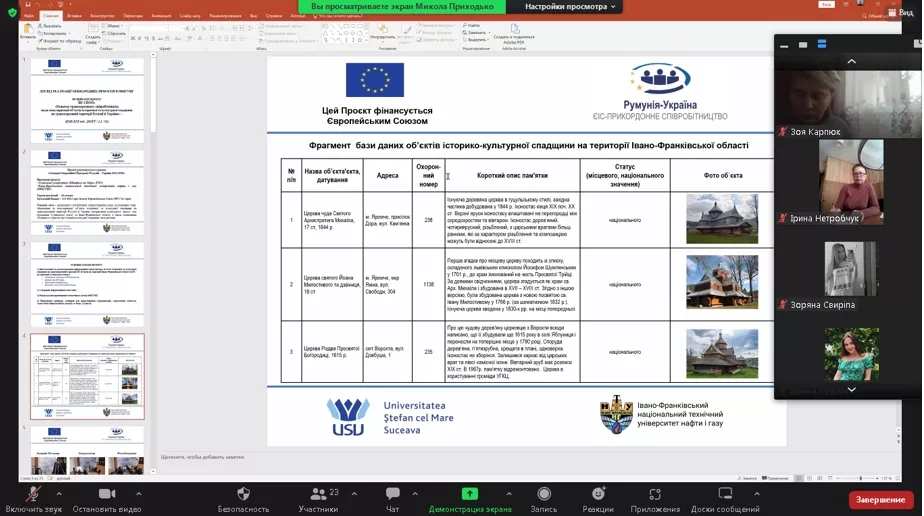Click the red Завершение end meeting button

click(880, 499)
